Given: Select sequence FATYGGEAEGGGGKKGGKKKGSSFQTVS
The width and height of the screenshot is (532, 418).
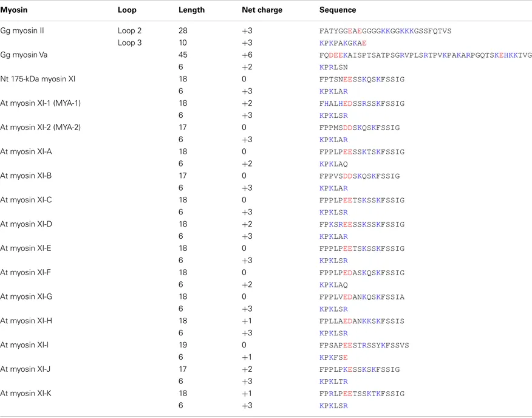Looking at the screenshot, I should click(386, 31).
